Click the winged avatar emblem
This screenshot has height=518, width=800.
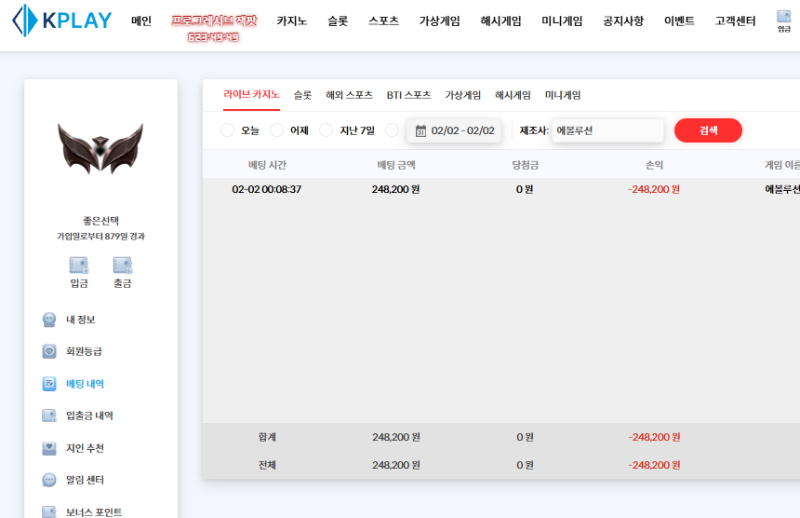[101, 149]
